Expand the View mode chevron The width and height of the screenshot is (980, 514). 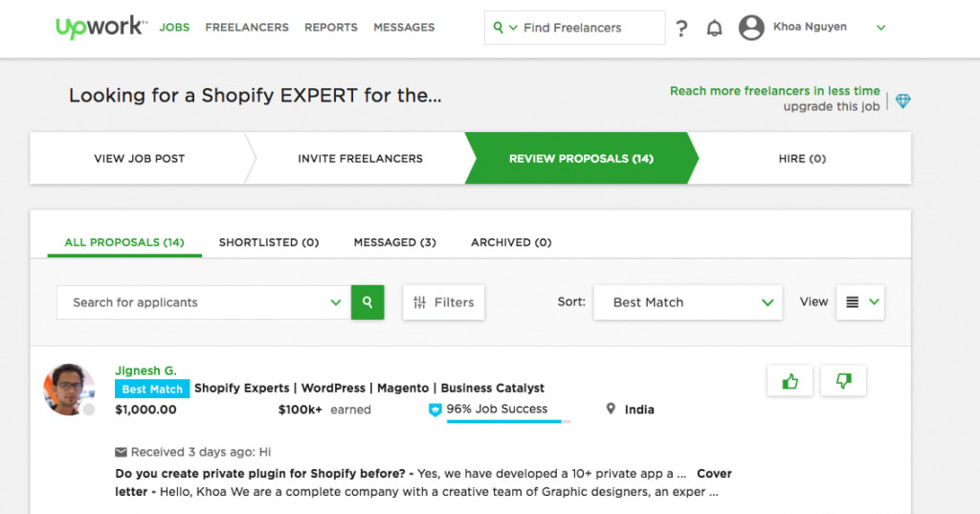(x=874, y=302)
